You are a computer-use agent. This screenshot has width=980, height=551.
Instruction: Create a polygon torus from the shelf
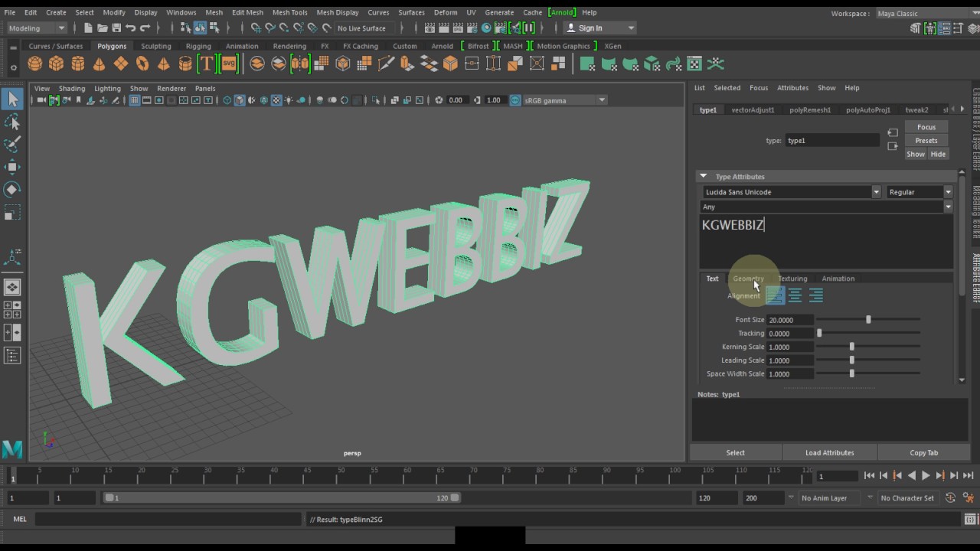142,64
